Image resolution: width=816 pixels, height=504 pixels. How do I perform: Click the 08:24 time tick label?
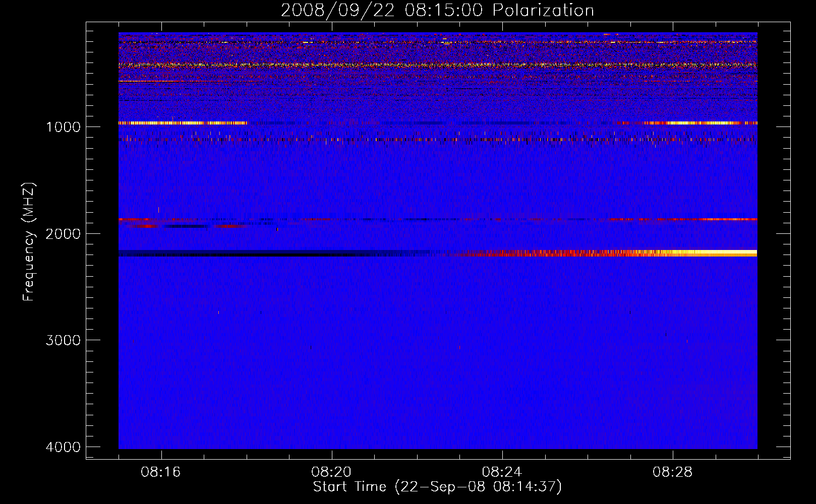pos(502,472)
